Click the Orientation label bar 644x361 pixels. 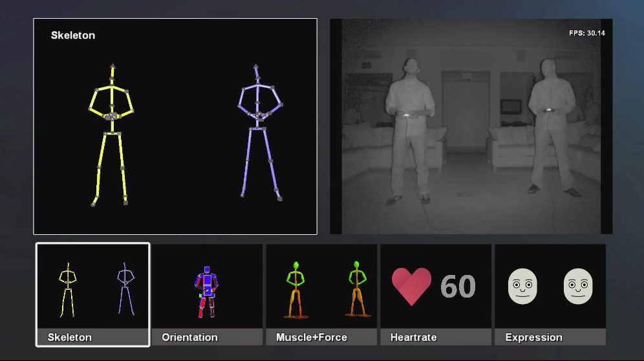207,337
